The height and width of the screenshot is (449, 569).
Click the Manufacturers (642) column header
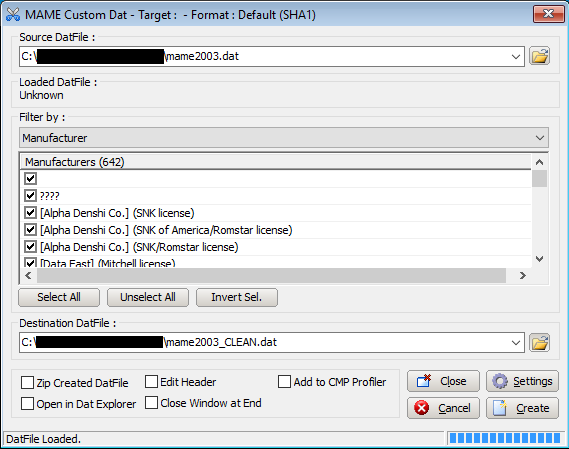(276, 162)
